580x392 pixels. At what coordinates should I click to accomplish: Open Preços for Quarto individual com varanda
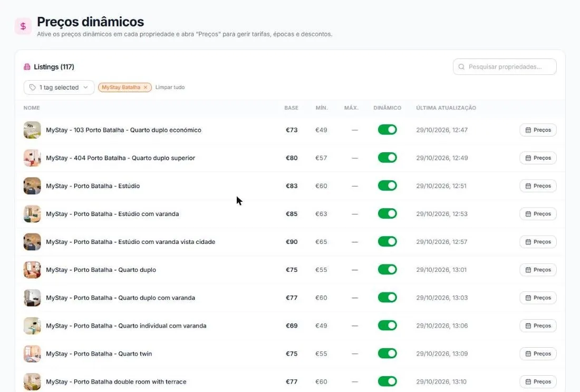(538, 326)
